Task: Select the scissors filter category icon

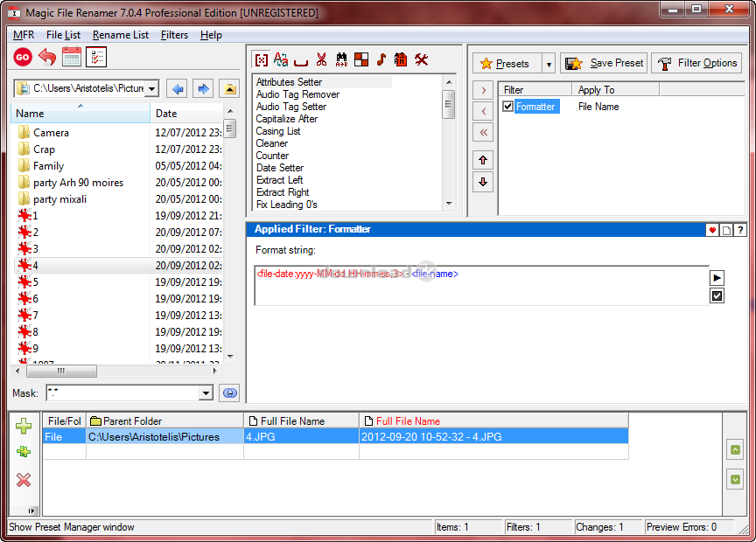Action: tap(321, 59)
